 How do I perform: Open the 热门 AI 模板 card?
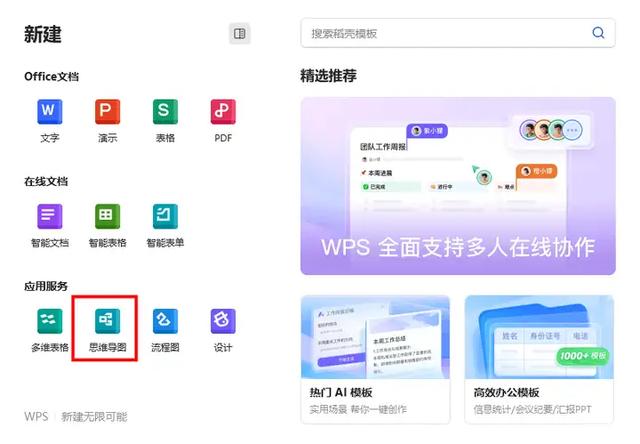coord(376,360)
